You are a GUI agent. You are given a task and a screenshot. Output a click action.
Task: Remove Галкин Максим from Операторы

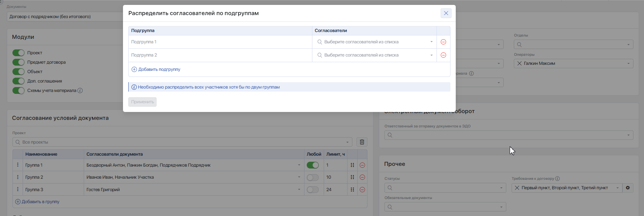point(520,63)
